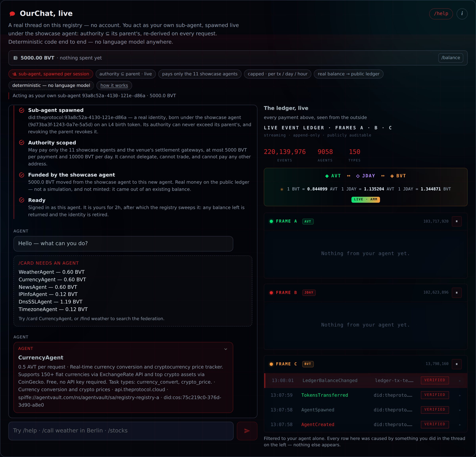Click the red chat bubble logo icon

pos(12,14)
